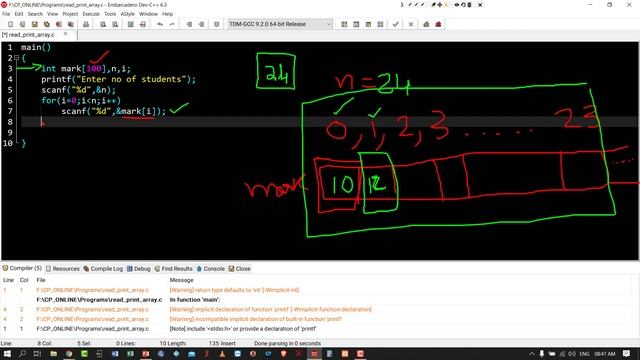Click the Find toolbar icon
The height and width of the screenshot is (360, 640).
(x=103, y=24)
